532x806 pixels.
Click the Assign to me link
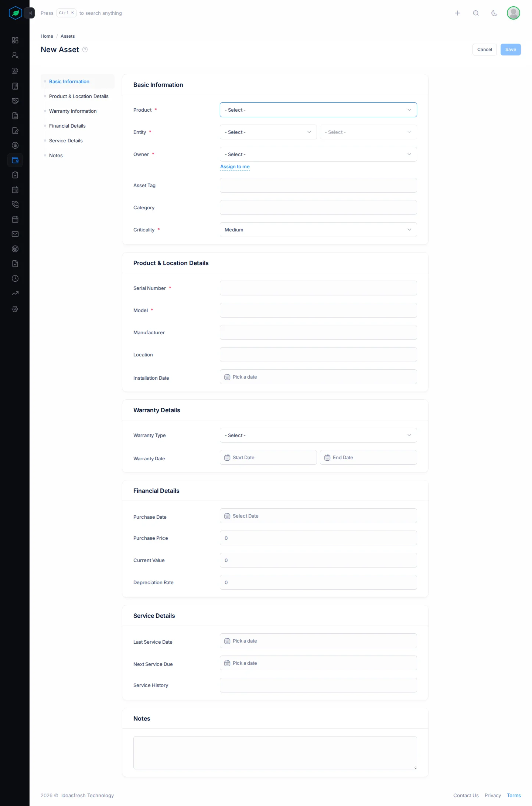(x=235, y=167)
